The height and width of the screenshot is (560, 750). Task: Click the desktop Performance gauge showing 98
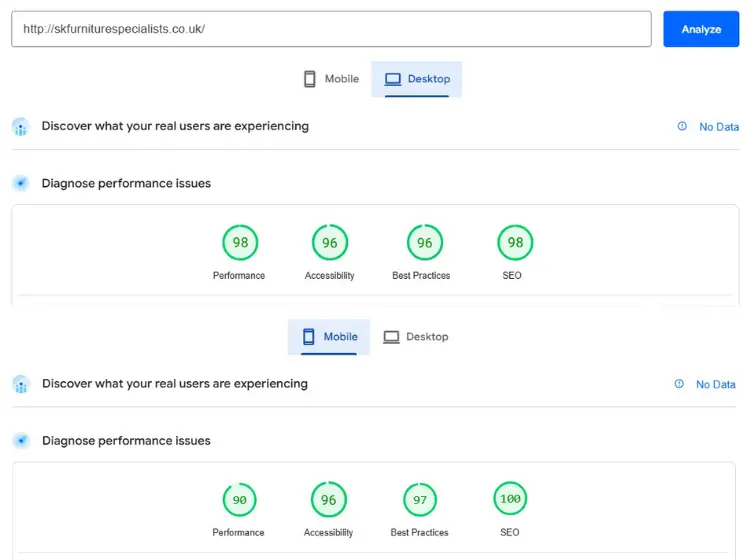point(240,242)
